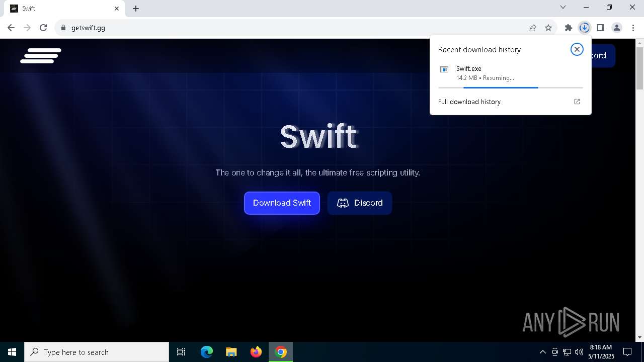Click the external link icon for download history

577,102
